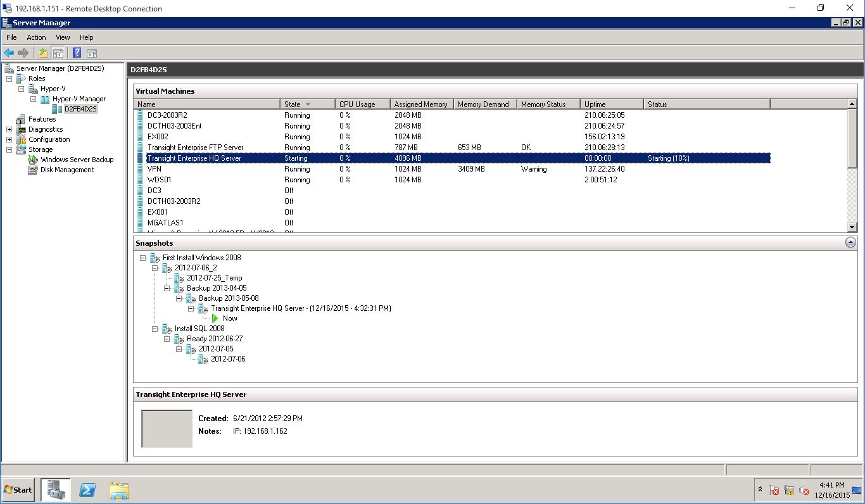Sort by the Memory Demand column header
The image size is (865, 504).
[485, 104]
